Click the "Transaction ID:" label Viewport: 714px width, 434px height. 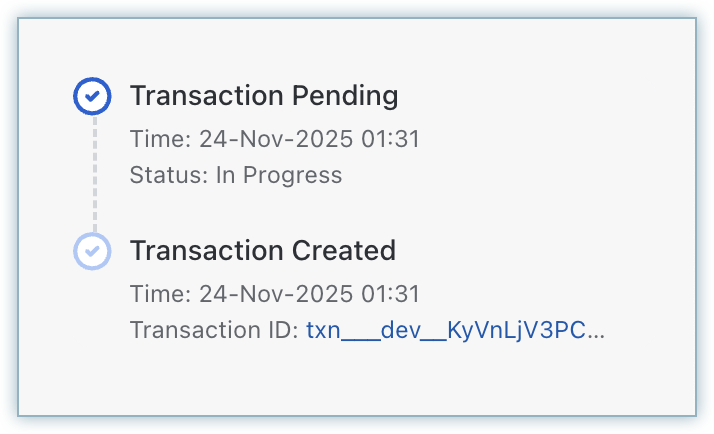214,330
